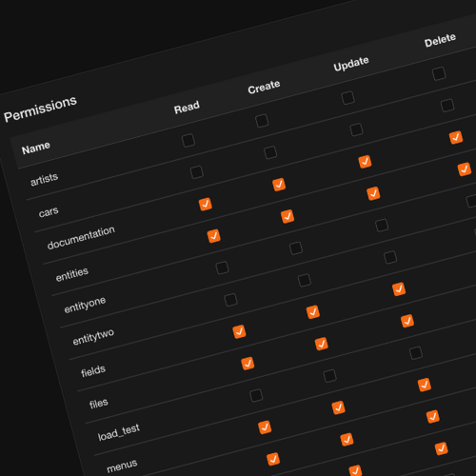Select the menus row name
The height and width of the screenshot is (476, 476).
(122, 466)
